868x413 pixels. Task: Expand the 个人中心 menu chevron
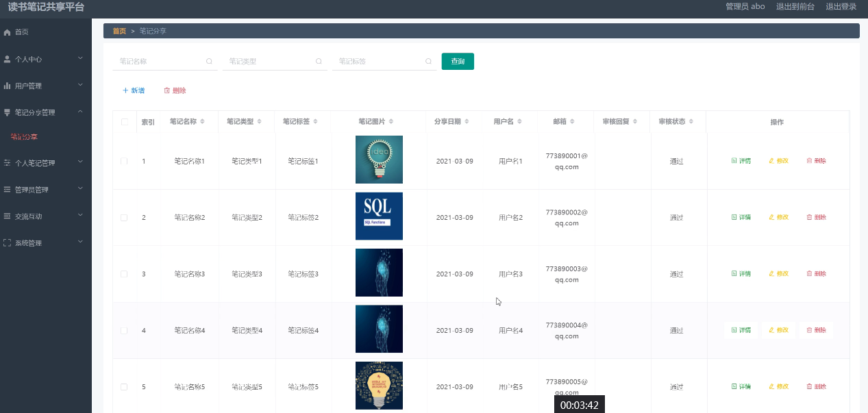[80, 58]
